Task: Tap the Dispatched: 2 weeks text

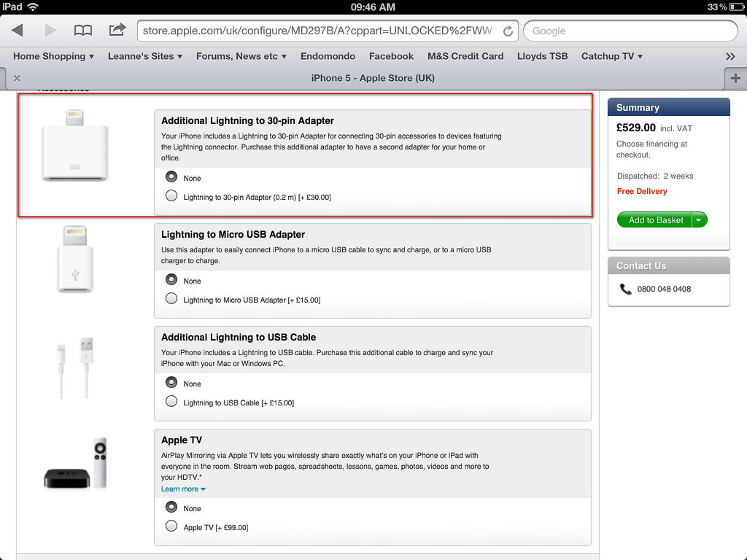Action: pos(655,176)
